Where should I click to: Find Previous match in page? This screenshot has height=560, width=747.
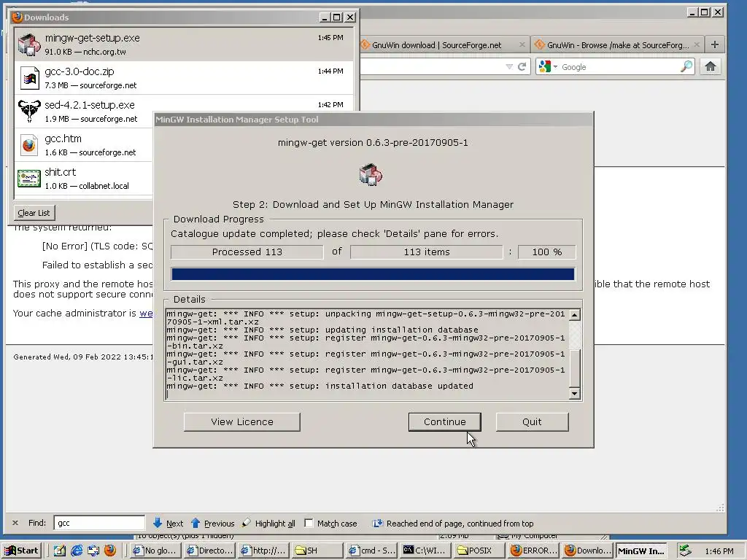[212, 523]
